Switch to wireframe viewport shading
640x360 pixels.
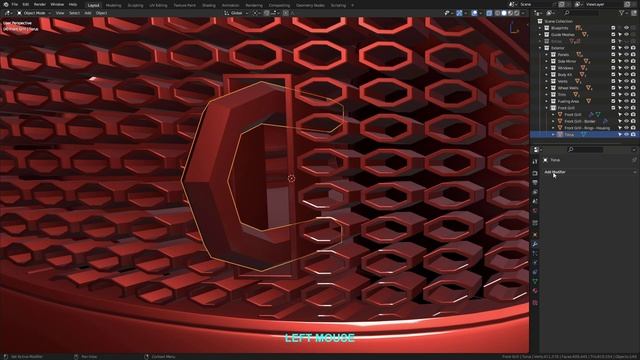tap(497, 13)
